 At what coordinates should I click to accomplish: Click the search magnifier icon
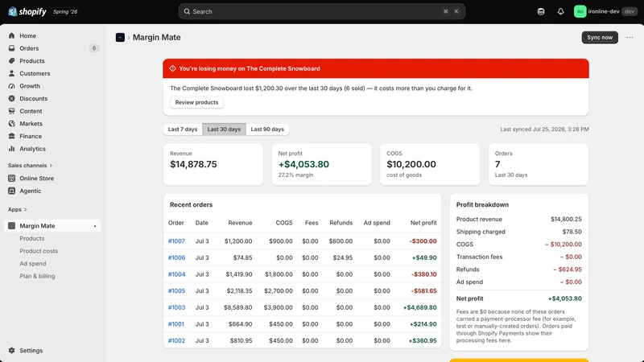[187, 11]
